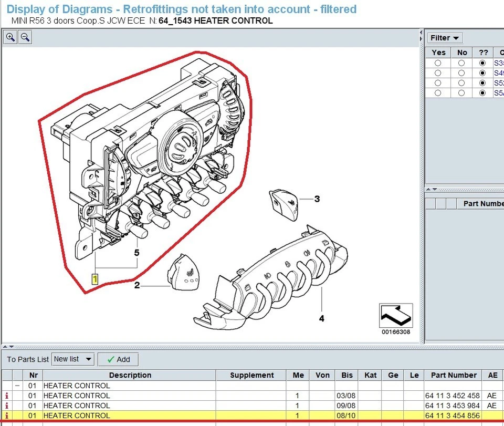Screen dimensions: 504x426
Task: Select Yes radio for S4 option row
Action: click(438, 73)
